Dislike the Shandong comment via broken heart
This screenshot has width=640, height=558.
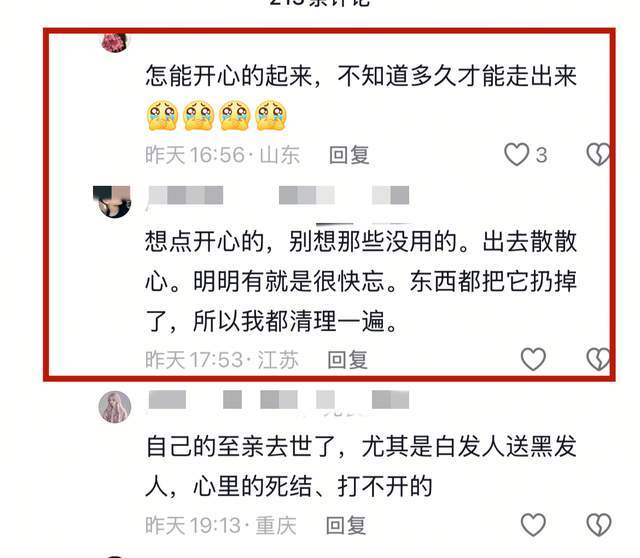pos(598,155)
